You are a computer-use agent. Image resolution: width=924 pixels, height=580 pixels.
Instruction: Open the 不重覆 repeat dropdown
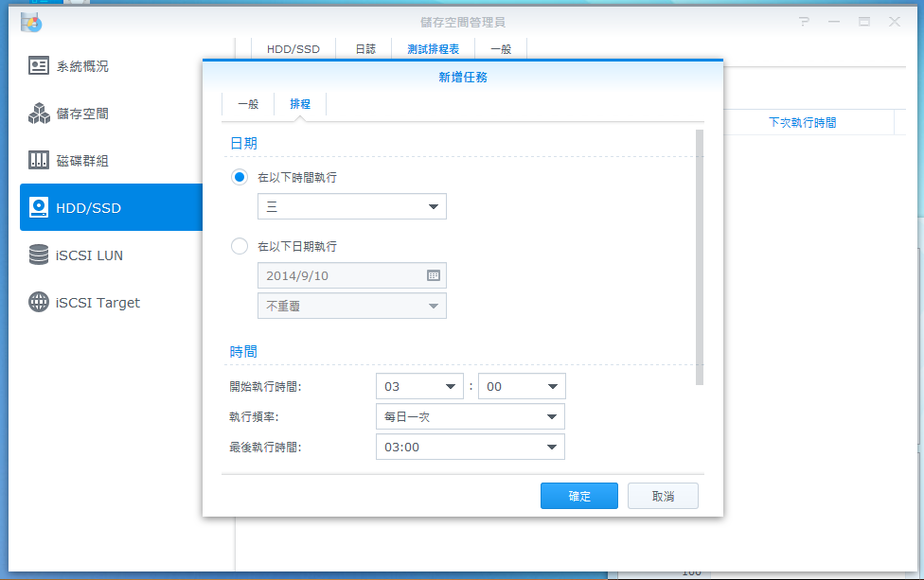click(x=352, y=306)
